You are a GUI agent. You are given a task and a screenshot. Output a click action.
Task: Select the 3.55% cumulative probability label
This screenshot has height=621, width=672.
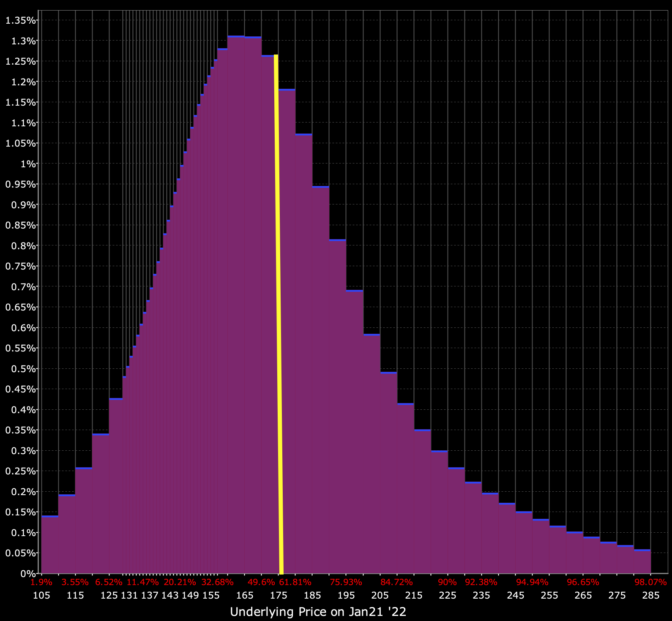click(x=75, y=582)
